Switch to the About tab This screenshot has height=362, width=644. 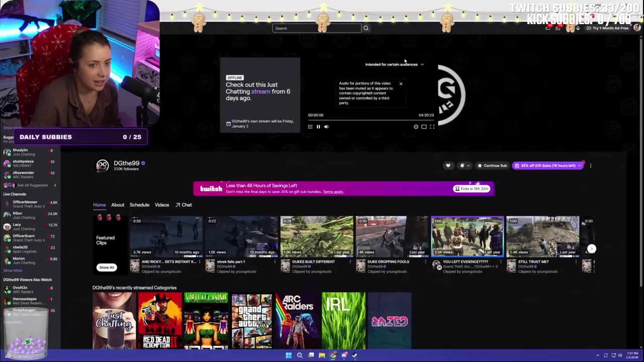tap(118, 205)
